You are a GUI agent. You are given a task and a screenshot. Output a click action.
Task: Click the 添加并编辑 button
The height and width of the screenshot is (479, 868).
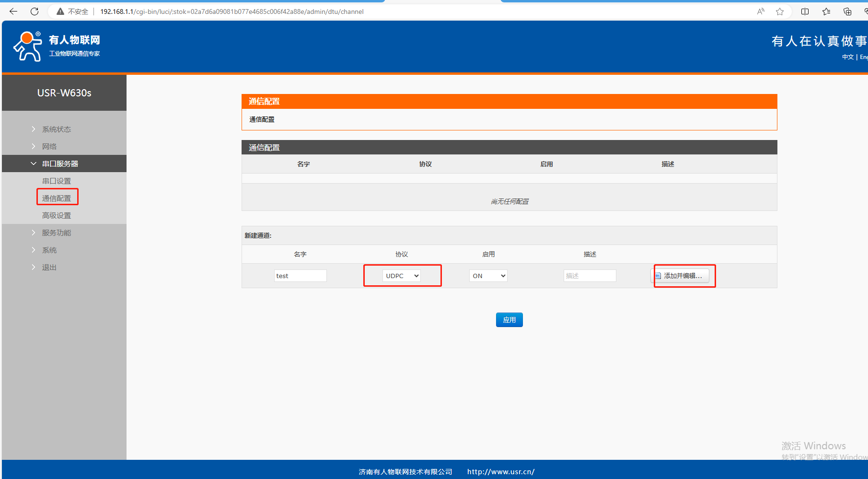click(682, 276)
